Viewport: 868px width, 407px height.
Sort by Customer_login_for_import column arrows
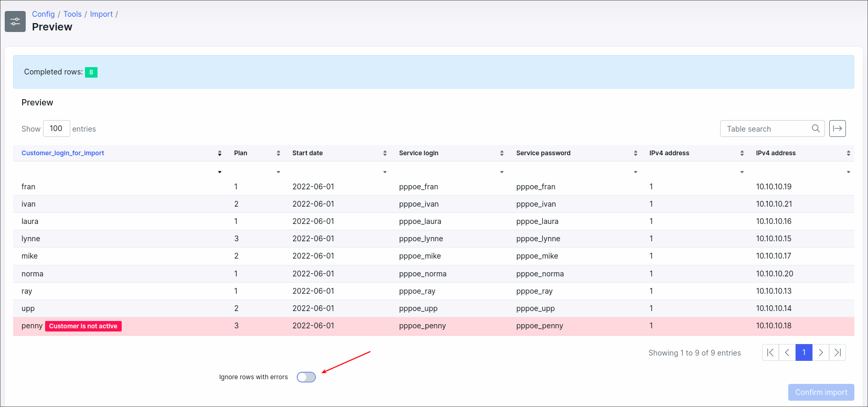pyautogui.click(x=219, y=153)
